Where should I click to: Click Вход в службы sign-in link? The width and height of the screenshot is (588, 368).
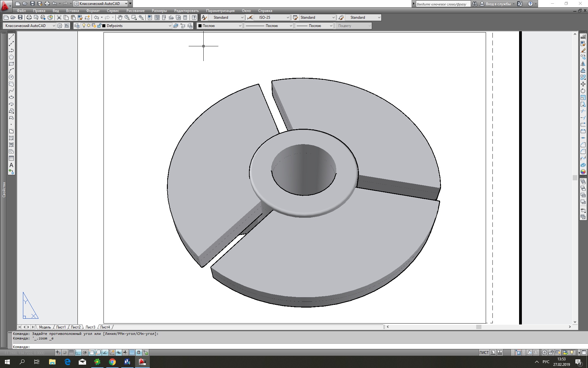pyautogui.click(x=498, y=4)
